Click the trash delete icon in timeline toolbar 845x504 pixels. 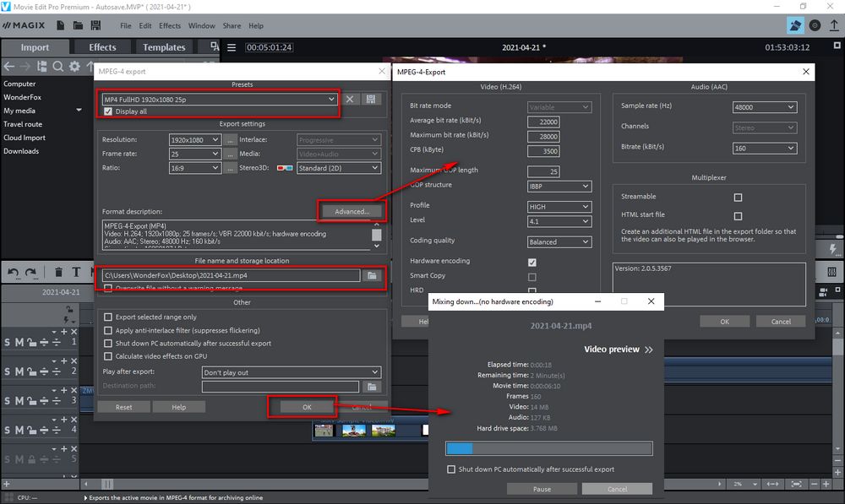pos(58,272)
